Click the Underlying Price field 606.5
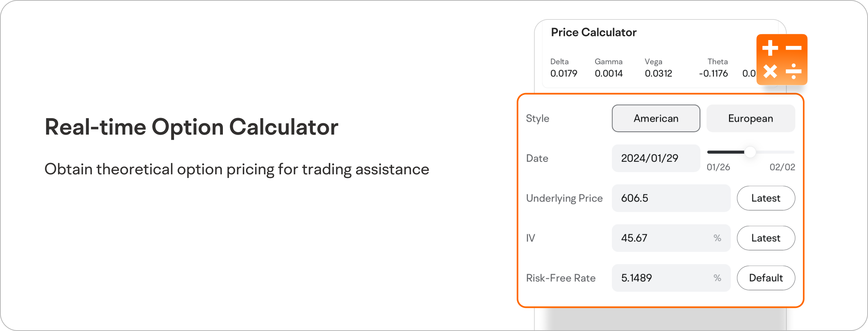This screenshot has width=868, height=331. coord(670,198)
